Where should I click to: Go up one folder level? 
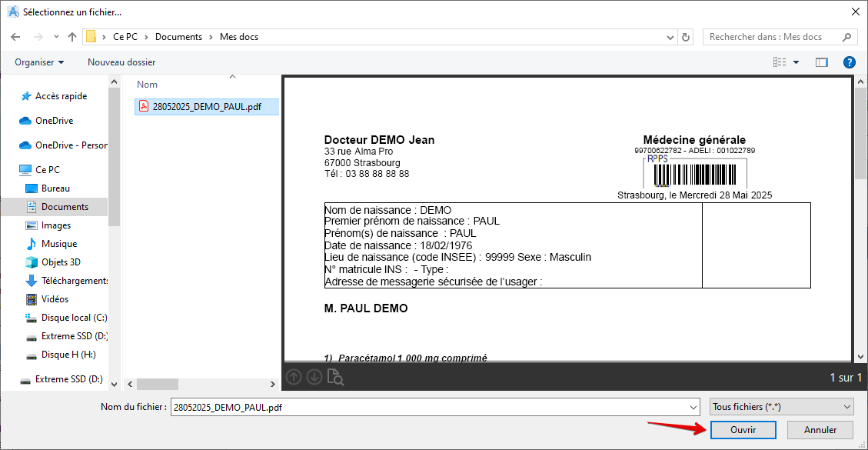click(72, 37)
